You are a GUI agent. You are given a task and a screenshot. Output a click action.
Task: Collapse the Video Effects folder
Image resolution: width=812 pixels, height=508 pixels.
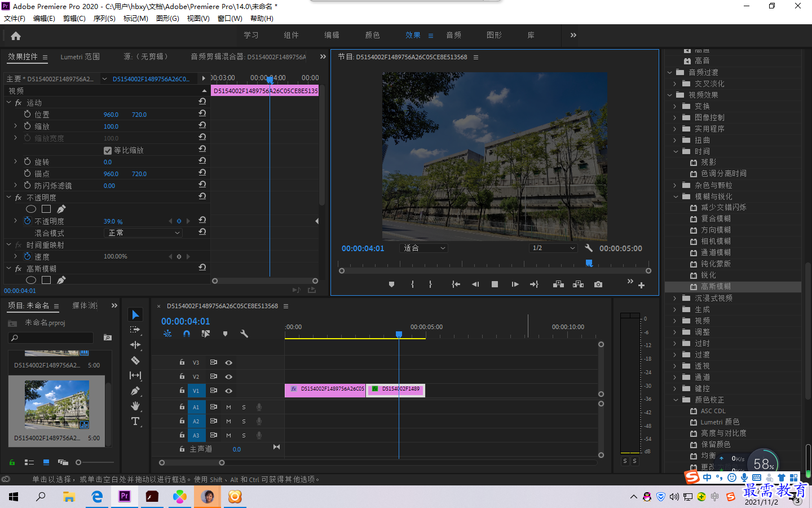coord(669,95)
